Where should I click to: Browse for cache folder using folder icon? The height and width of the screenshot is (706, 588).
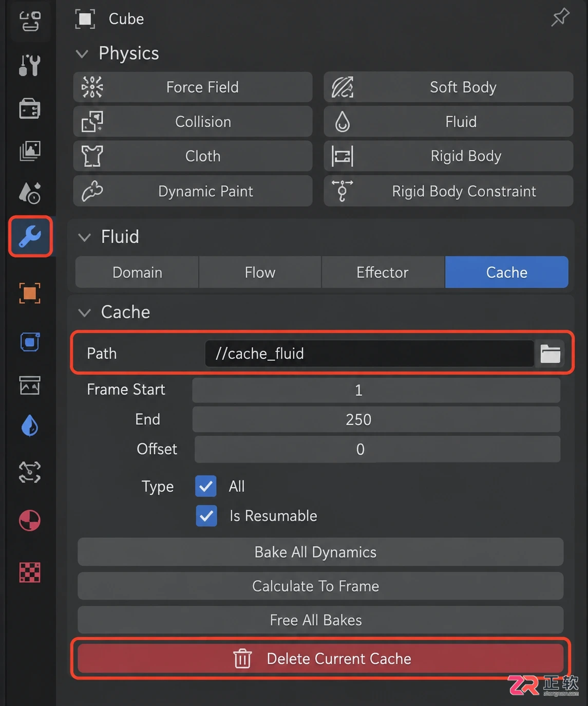pos(550,354)
